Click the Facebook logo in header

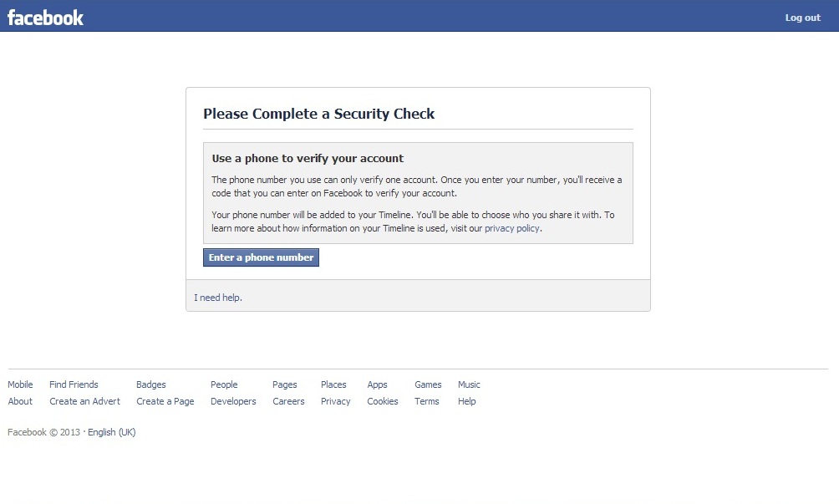[45, 18]
